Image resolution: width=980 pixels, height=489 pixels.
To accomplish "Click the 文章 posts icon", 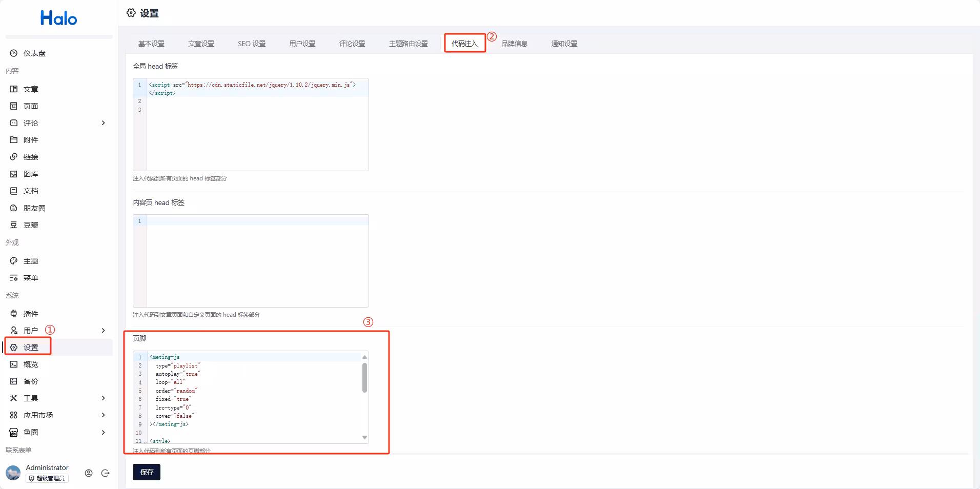I will point(14,89).
